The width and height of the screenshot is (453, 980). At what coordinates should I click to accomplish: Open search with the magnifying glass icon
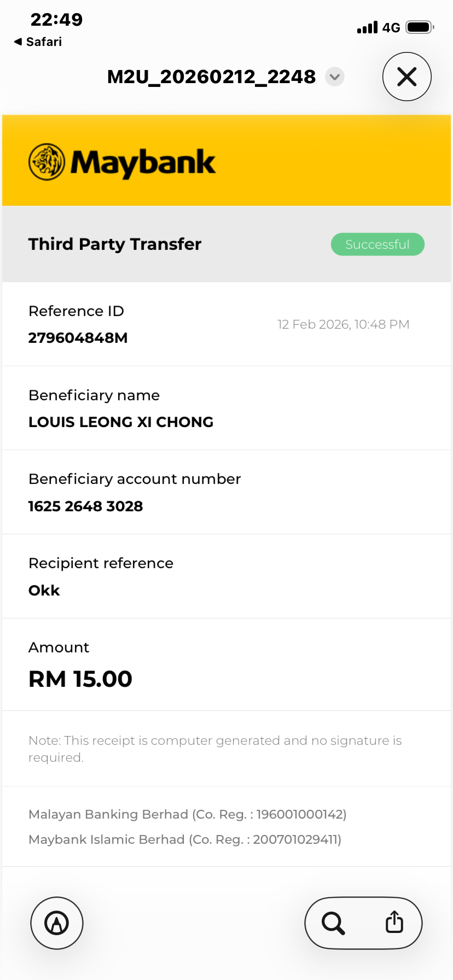[x=333, y=923]
